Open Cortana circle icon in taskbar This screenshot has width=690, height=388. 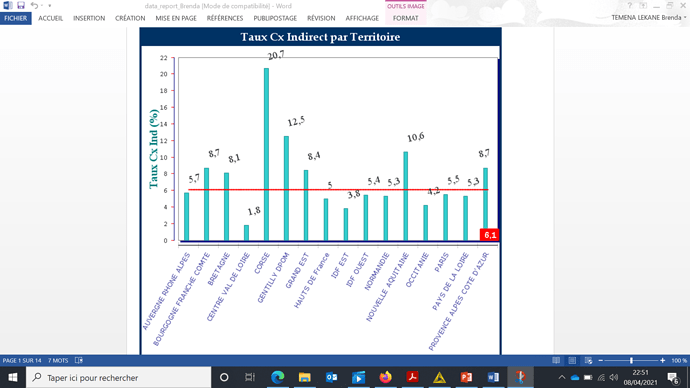pos(224,377)
